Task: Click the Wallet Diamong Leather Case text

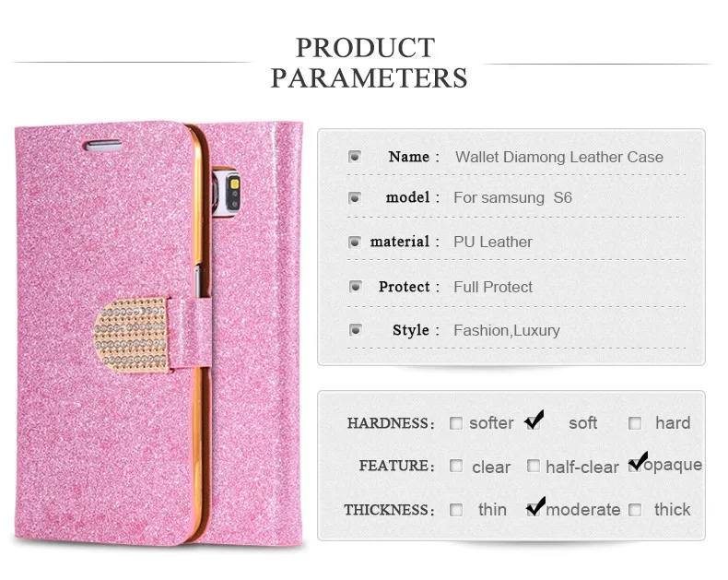Action: pos(559,157)
